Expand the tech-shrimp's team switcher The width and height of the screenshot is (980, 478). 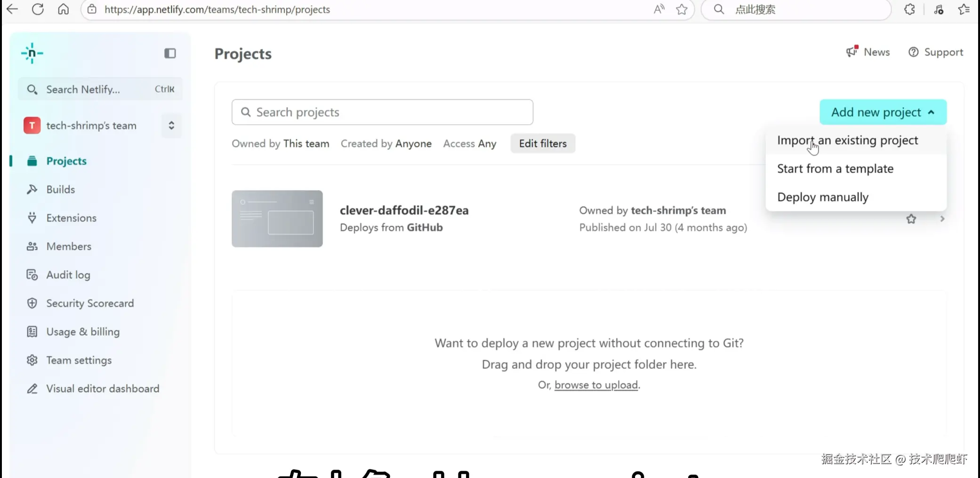pos(171,125)
